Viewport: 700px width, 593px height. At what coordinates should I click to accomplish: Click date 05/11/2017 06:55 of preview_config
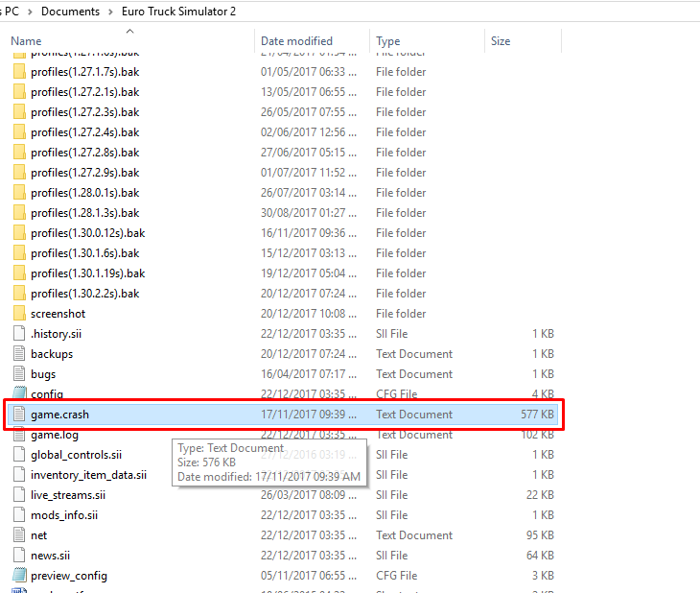point(309,575)
